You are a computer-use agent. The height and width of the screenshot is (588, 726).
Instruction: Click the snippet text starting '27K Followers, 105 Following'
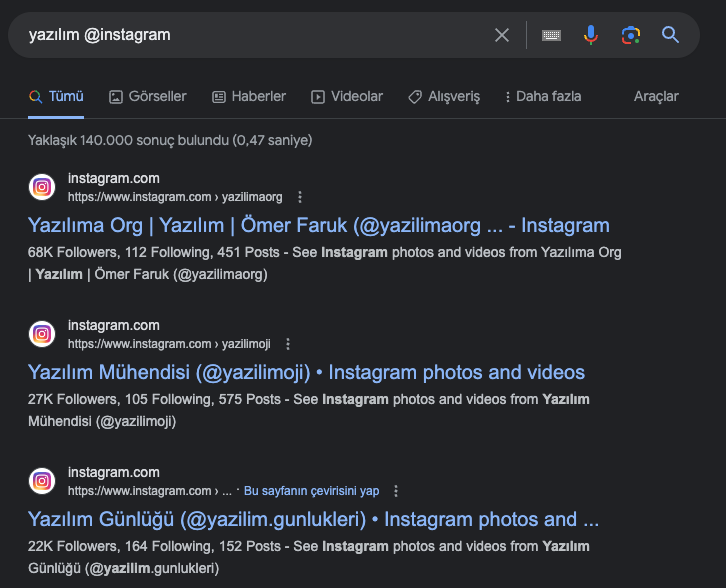(x=308, y=410)
